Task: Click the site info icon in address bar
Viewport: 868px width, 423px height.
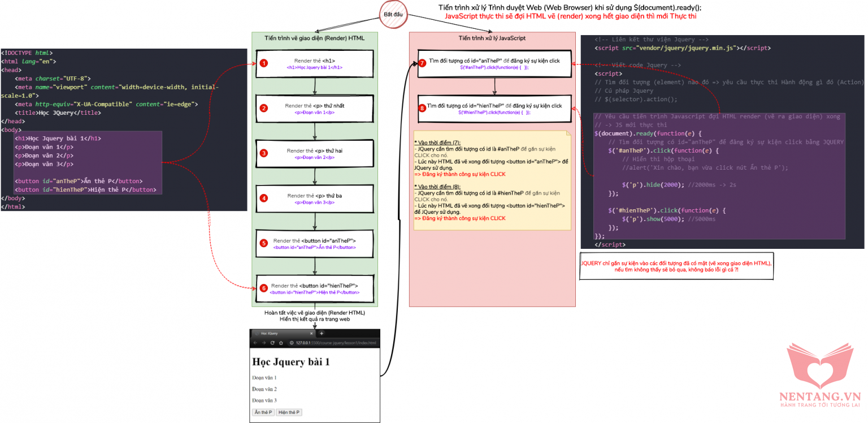Action: tap(291, 343)
